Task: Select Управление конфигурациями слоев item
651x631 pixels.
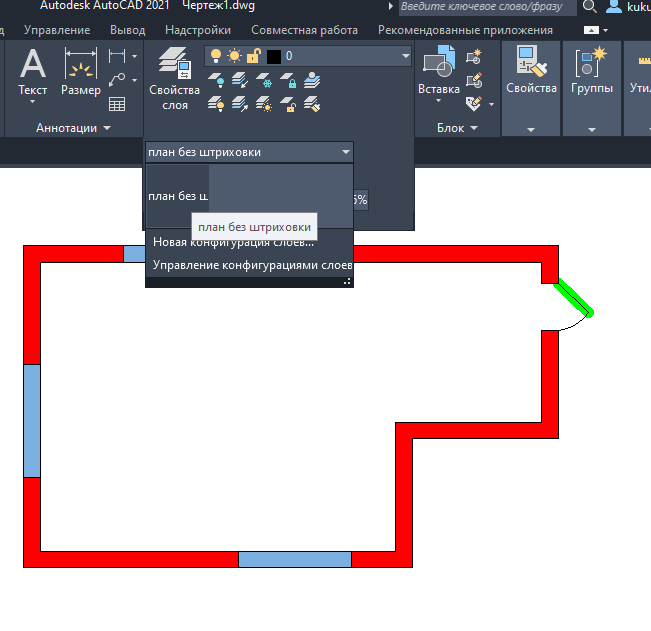Action: coord(249,265)
